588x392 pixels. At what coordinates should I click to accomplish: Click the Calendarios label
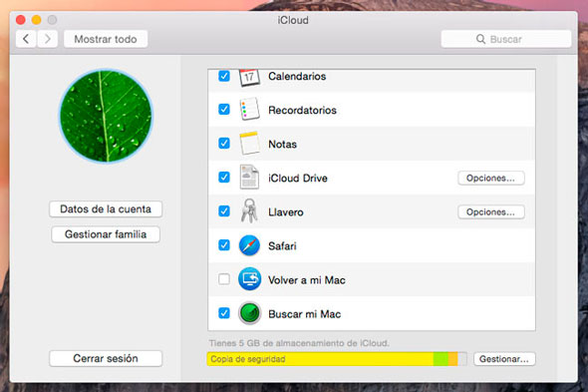[297, 76]
